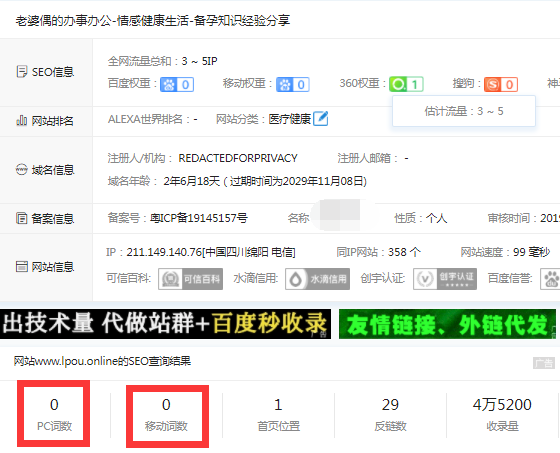Open the 代做站群 百度秒收录 ad banner
Image resolution: width=560 pixels, height=453 pixels.
[x=165, y=324]
